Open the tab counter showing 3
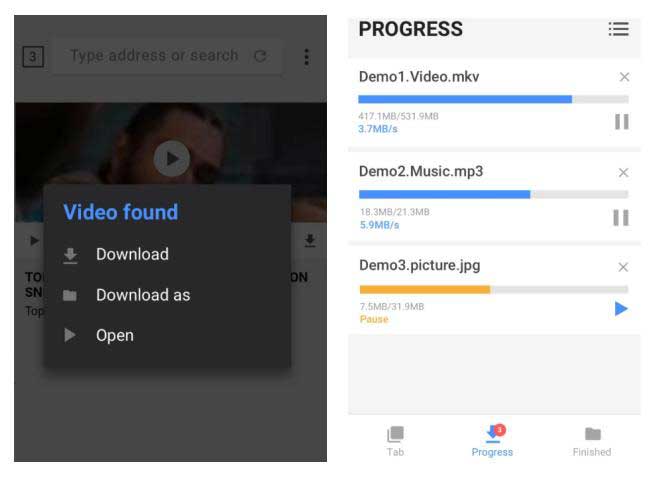Screen dimensions: 659x482 click(x=33, y=57)
